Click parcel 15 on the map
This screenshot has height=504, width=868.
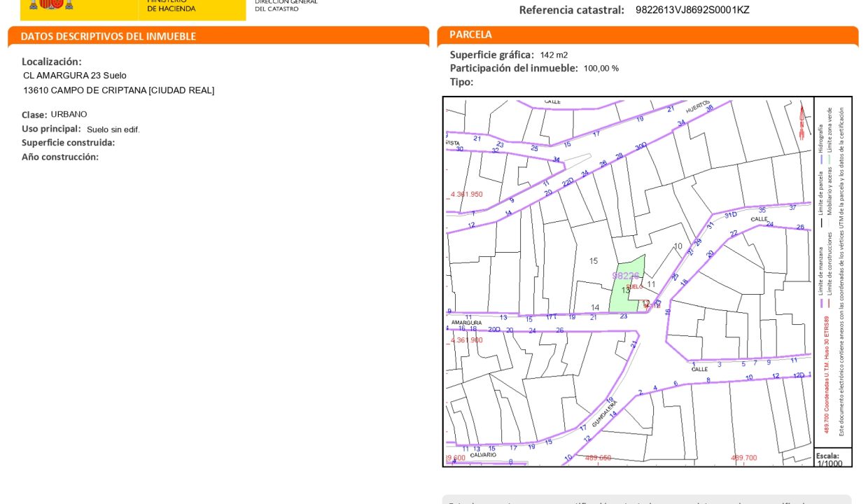click(x=594, y=261)
